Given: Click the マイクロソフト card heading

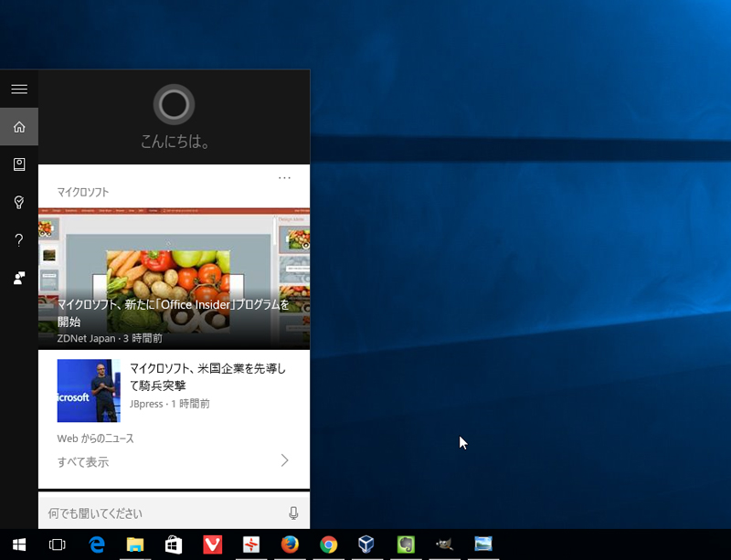Looking at the screenshot, I should pyautogui.click(x=83, y=192).
